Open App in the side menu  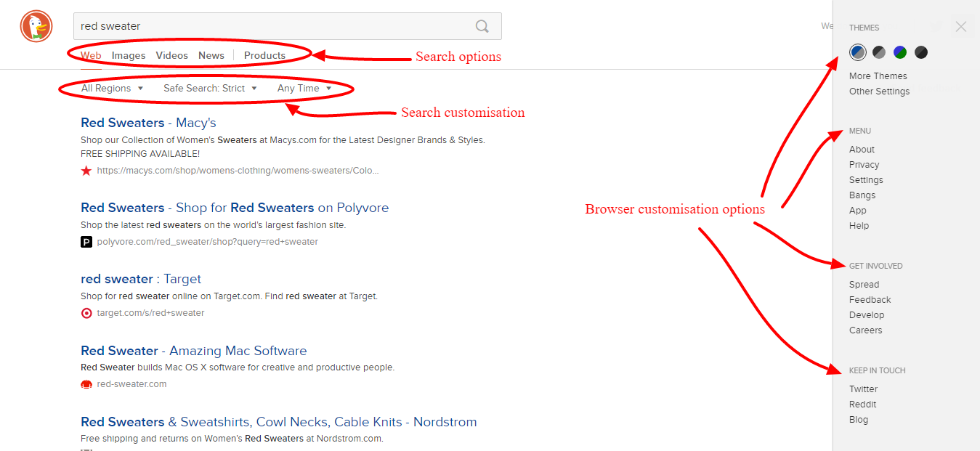[x=858, y=211]
